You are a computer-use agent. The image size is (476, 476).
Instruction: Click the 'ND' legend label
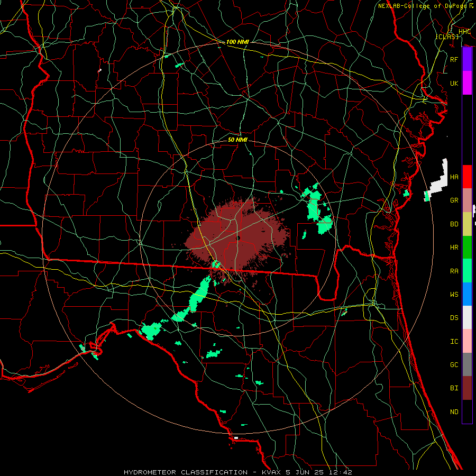click(x=454, y=412)
